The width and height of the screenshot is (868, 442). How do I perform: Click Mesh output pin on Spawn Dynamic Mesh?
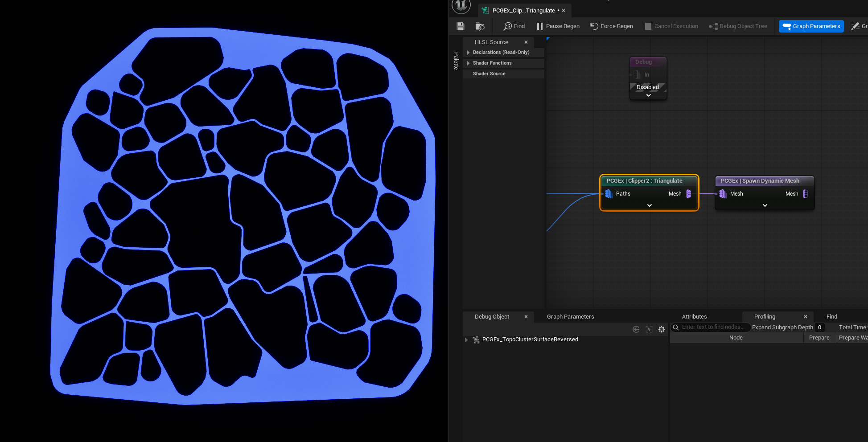pyautogui.click(x=805, y=194)
